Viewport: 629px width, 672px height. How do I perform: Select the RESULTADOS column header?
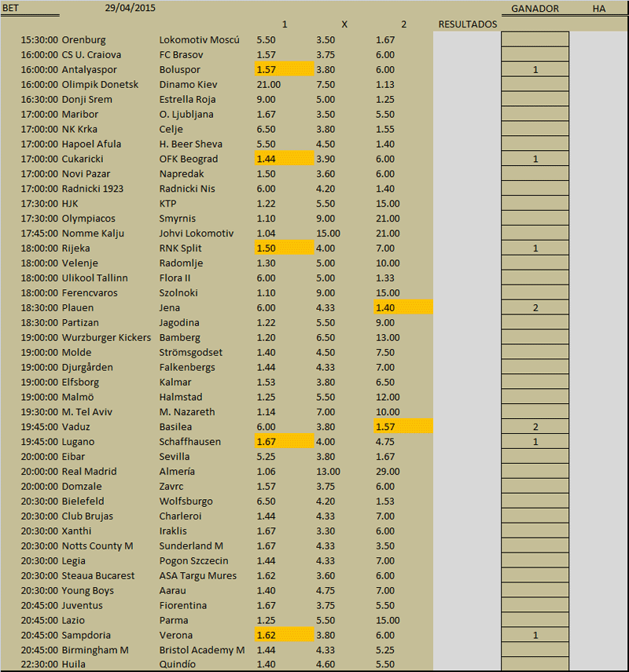click(x=467, y=24)
